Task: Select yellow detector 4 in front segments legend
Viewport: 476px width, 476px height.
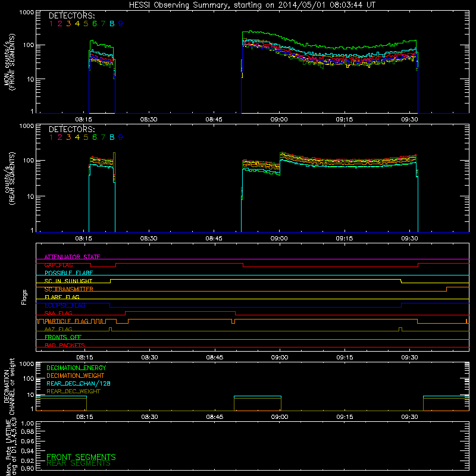Action: pyautogui.click(x=77, y=24)
